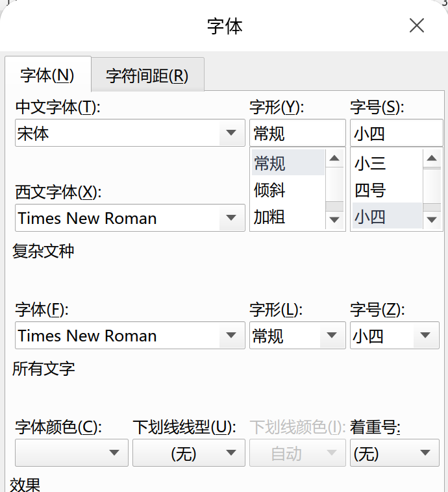Expand the complex script 字号(Z) dropdown
448x492 pixels.
pyautogui.click(x=425, y=336)
